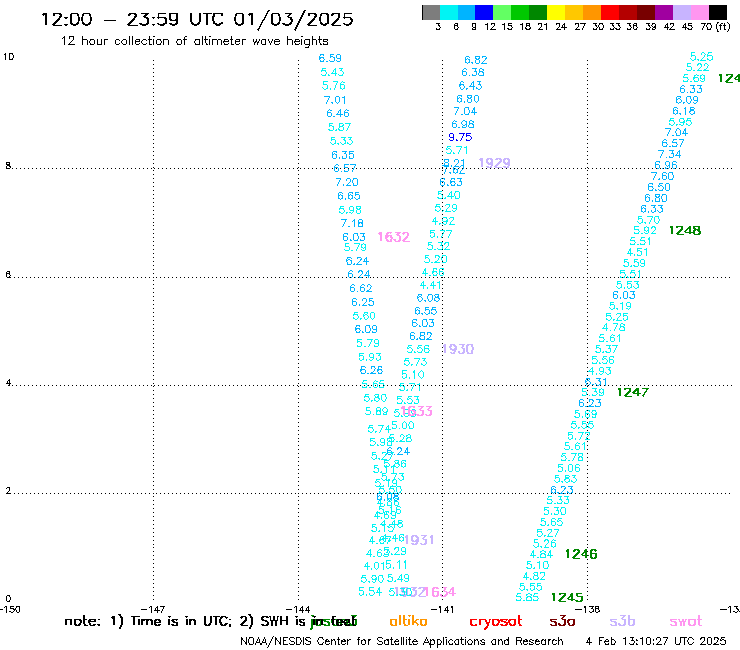Click the -147 longitude axis label
The height and width of the screenshot is (650, 740).
tap(152, 609)
